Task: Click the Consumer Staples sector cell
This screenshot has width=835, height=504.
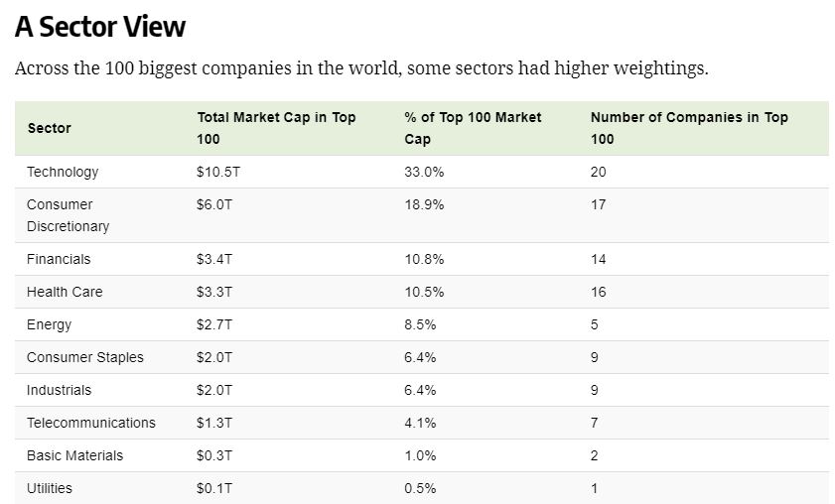Action: tap(85, 357)
